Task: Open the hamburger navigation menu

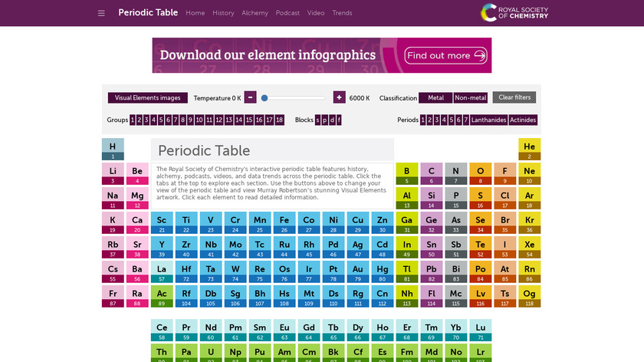Action: pos(101,13)
